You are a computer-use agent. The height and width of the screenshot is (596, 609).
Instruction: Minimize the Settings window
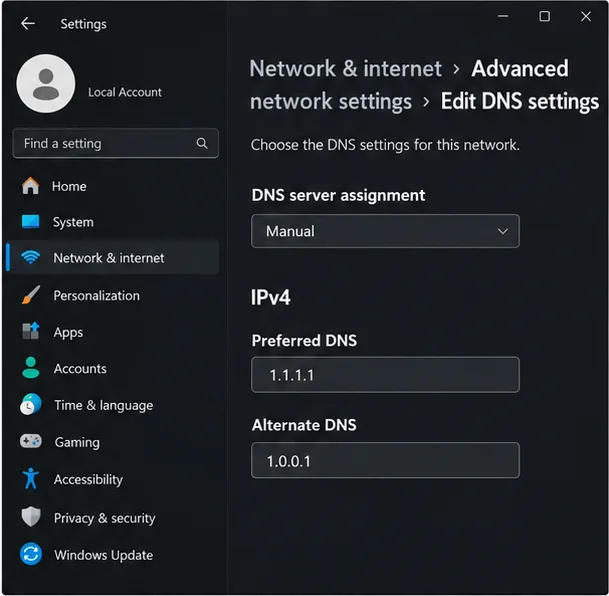coord(503,16)
